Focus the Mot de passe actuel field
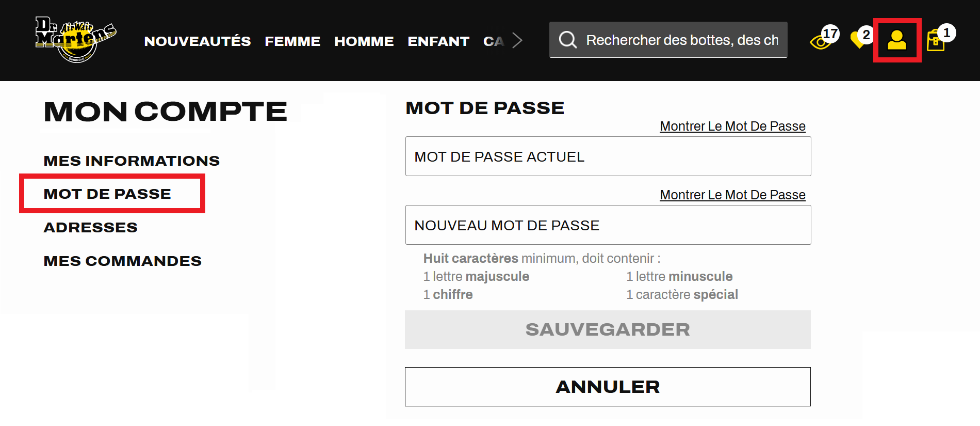The image size is (980, 426). click(x=608, y=156)
